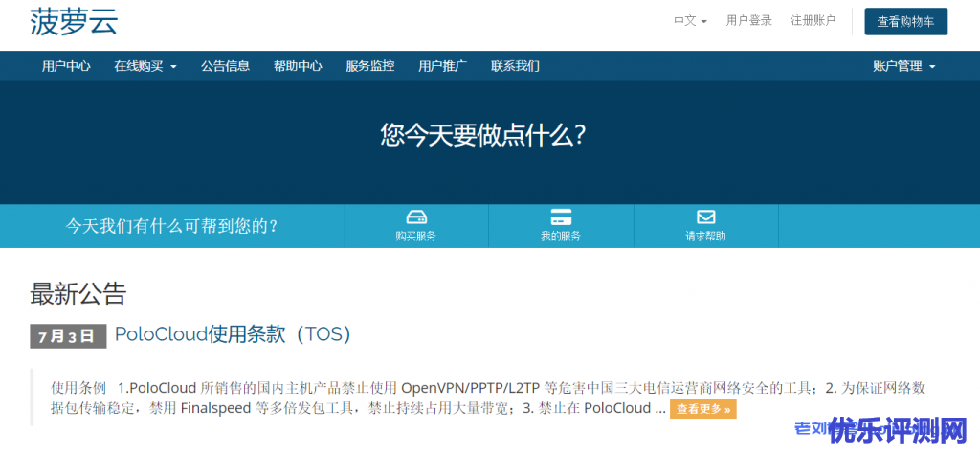Click the 用户推广 nav item
This screenshot has width=980, height=456.
[x=442, y=66]
